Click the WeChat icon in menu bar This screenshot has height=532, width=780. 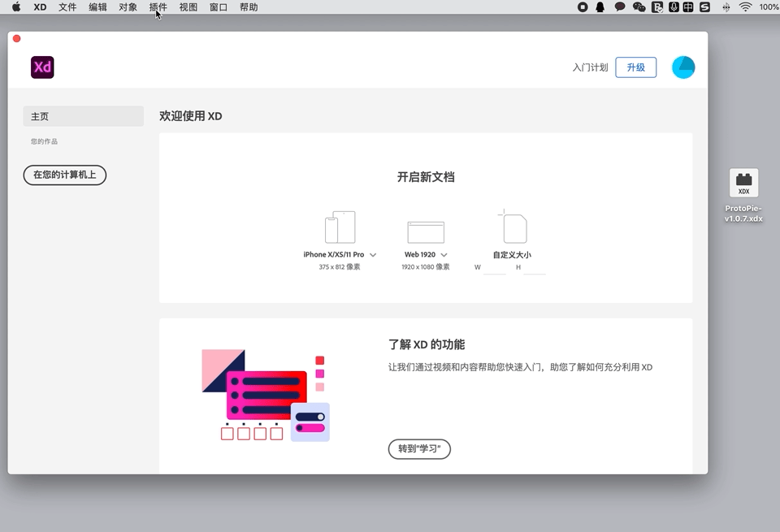tap(639, 7)
